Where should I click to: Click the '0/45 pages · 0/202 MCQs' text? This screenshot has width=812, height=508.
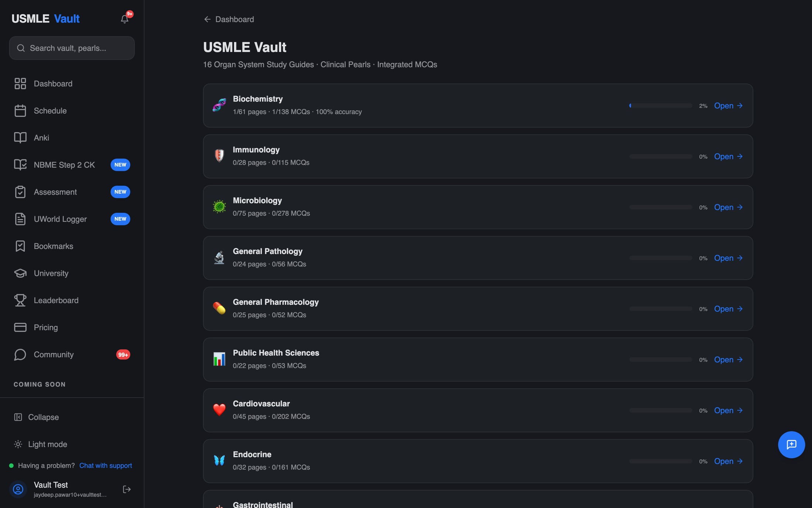click(x=271, y=417)
